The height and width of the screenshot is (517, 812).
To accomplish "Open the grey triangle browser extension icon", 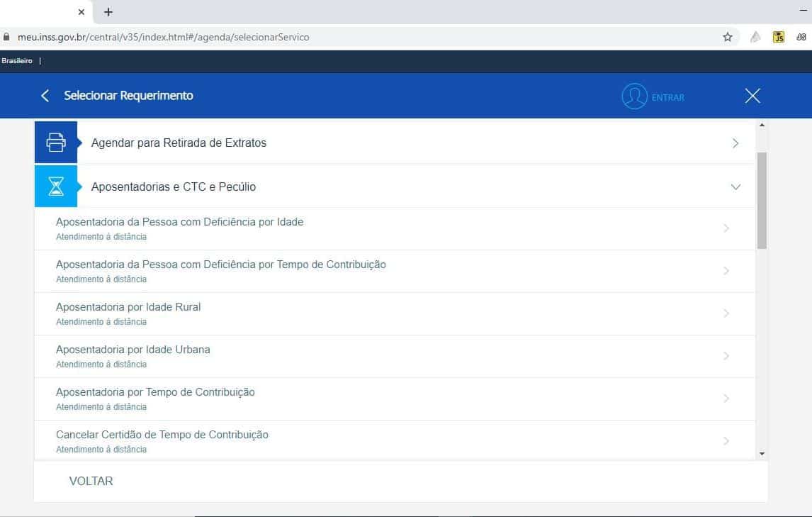I will coord(755,37).
